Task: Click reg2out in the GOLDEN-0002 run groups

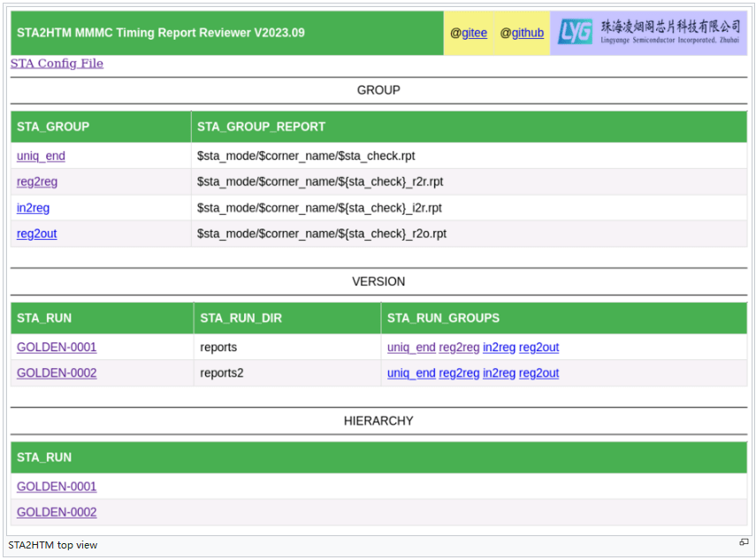Action: pos(538,373)
